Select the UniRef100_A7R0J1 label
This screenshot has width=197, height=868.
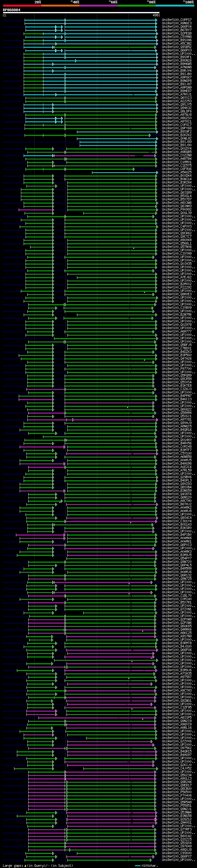pyautogui.click(x=177, y=94)
